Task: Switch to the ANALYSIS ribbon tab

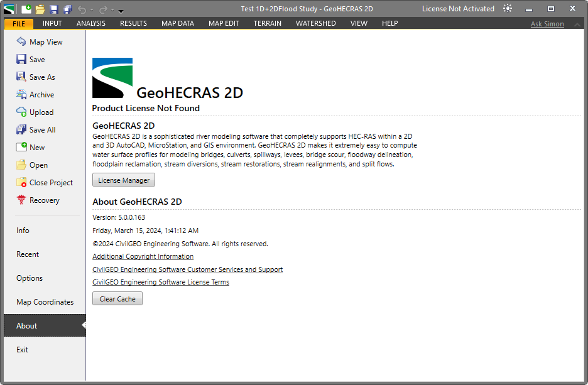Action: click(x=91, y=23)
